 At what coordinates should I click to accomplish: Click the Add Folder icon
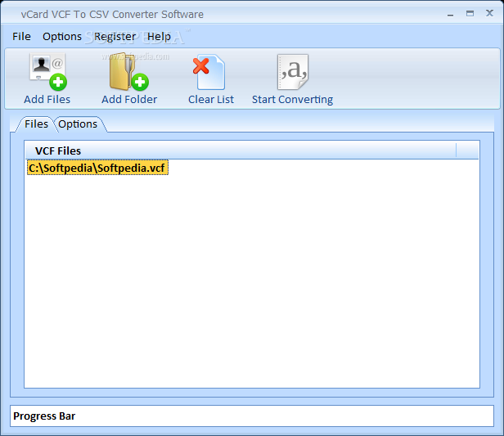(129, 72)
